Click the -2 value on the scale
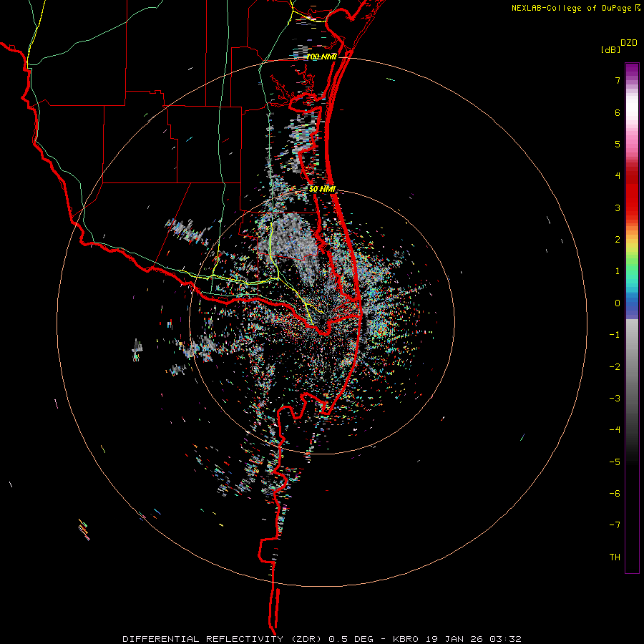This screenshot has height=644, width=644. pos(615,367)
